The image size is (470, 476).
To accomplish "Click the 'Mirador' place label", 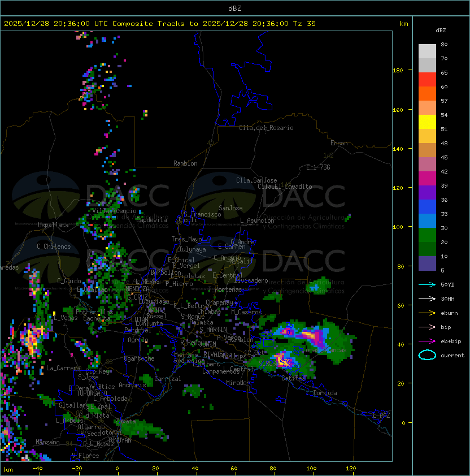I will (238, 383).
